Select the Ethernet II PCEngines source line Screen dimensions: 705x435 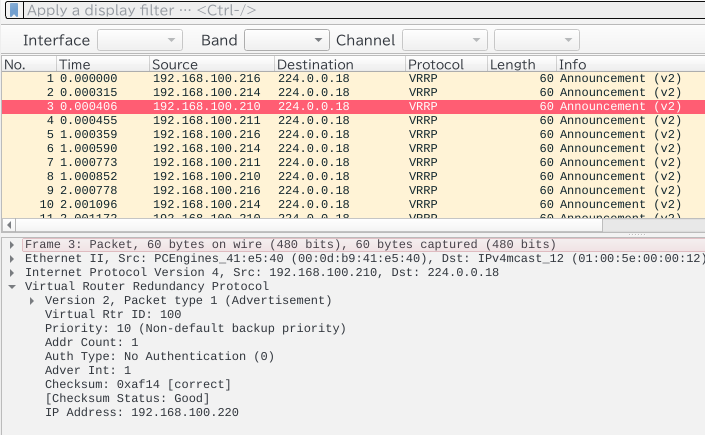click(364, 258)
